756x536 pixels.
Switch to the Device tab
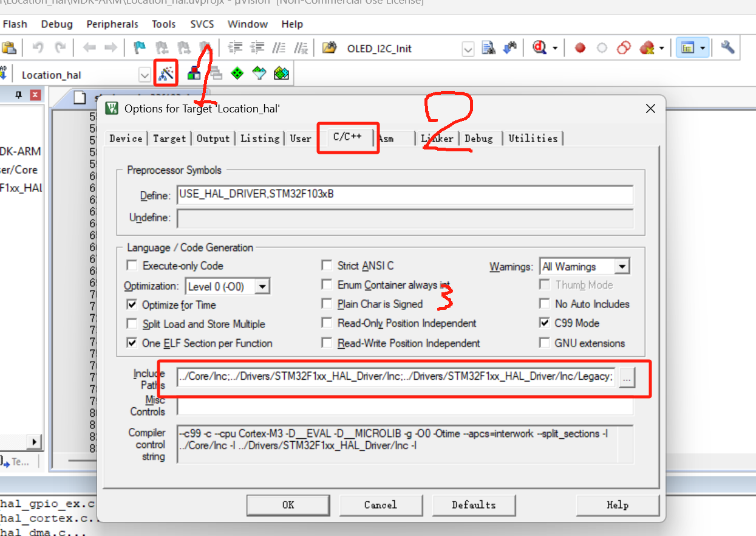click(126, 139)
